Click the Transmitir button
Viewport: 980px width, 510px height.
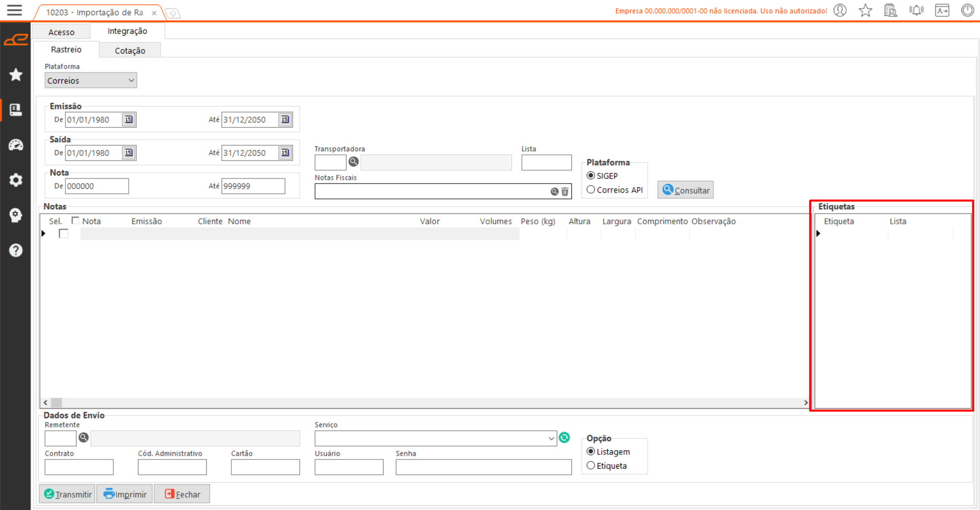coord(67,494)
